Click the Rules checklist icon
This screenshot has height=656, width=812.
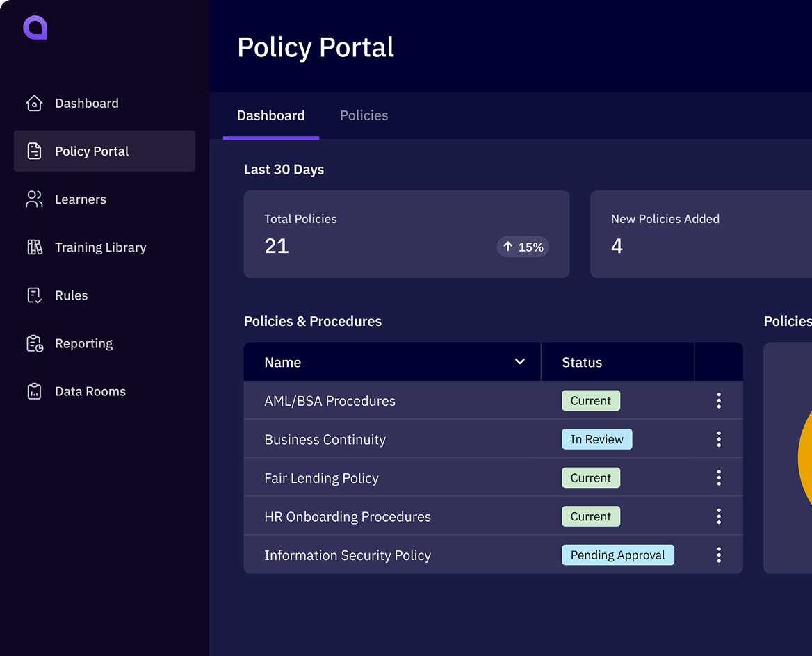34,295
